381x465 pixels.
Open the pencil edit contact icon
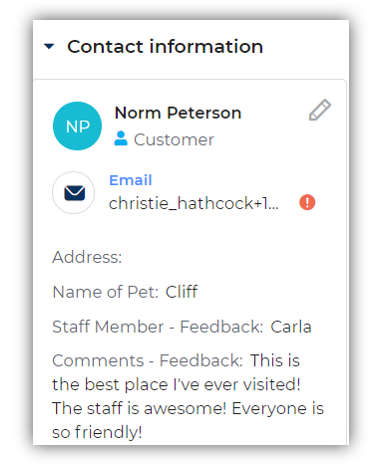click(319, 110)
